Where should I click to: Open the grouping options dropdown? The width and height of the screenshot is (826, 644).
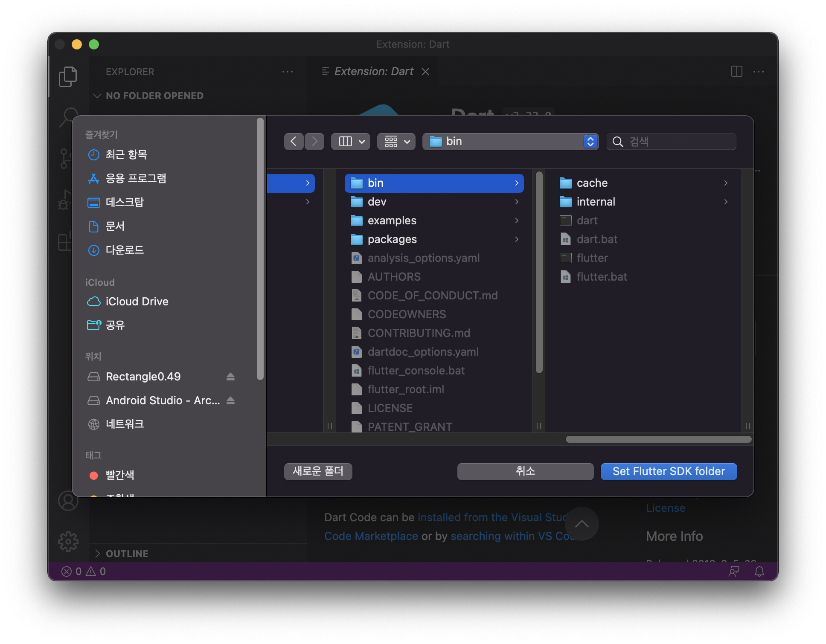(x=397, y=142)
